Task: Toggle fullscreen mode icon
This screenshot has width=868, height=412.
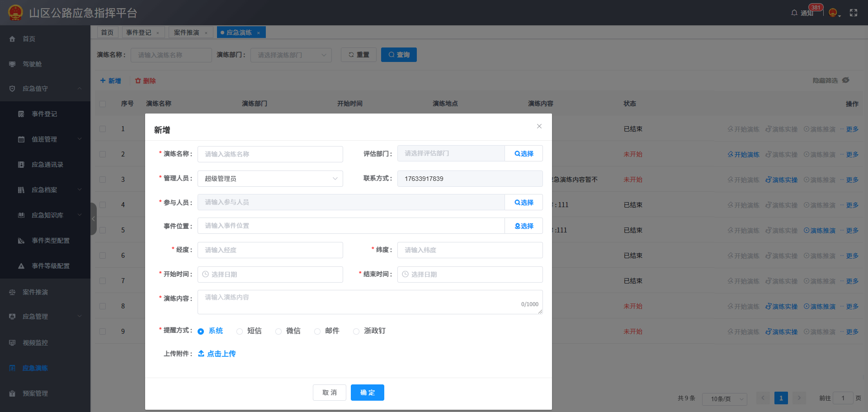Action: pos(854,13)
